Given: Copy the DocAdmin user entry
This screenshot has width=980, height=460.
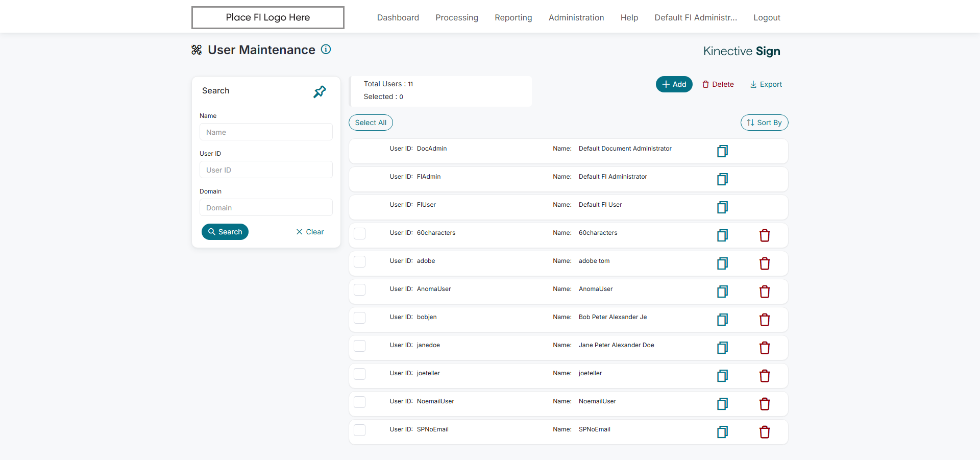Looking at the screenshot, I should pos(722,151).
